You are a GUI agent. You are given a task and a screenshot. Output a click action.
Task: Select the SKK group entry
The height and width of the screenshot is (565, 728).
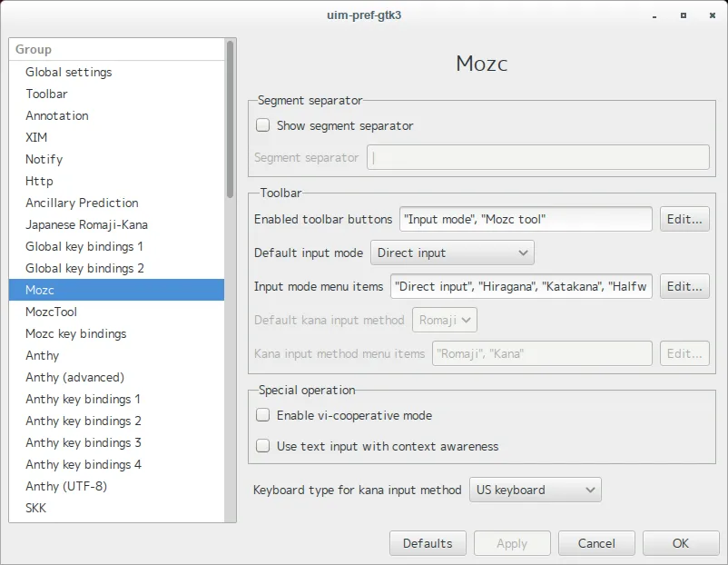coord(36,509)
